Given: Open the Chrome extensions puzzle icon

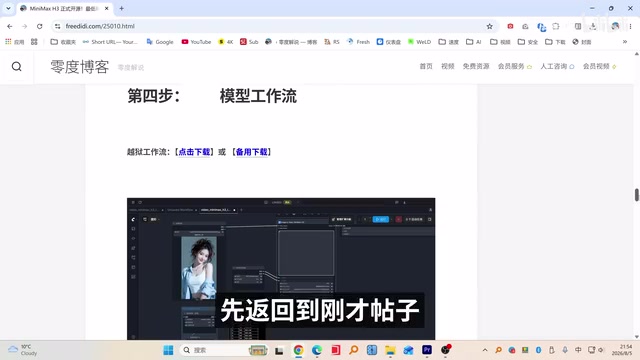Looking at the screenshot, I should coord(556,26).
